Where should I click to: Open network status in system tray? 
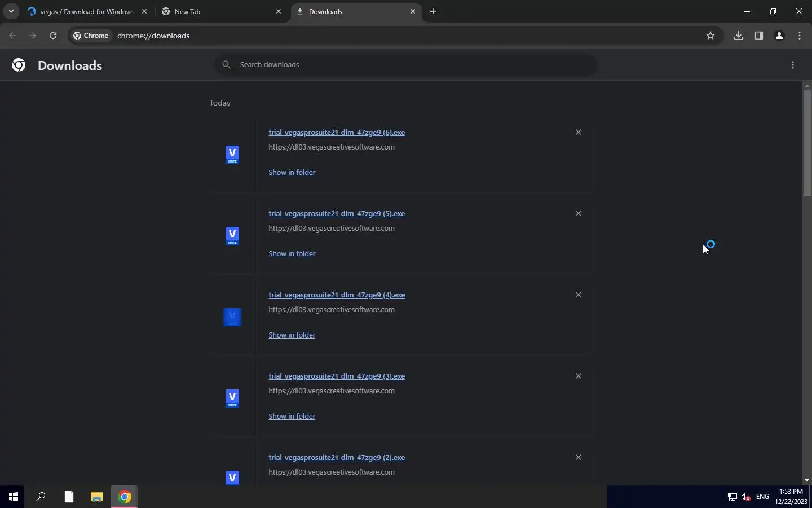[732, 497]
